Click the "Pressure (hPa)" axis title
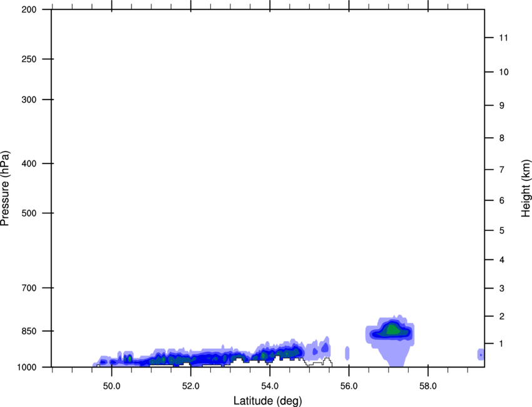Screen dimensions: 532x407 (5, 188)
